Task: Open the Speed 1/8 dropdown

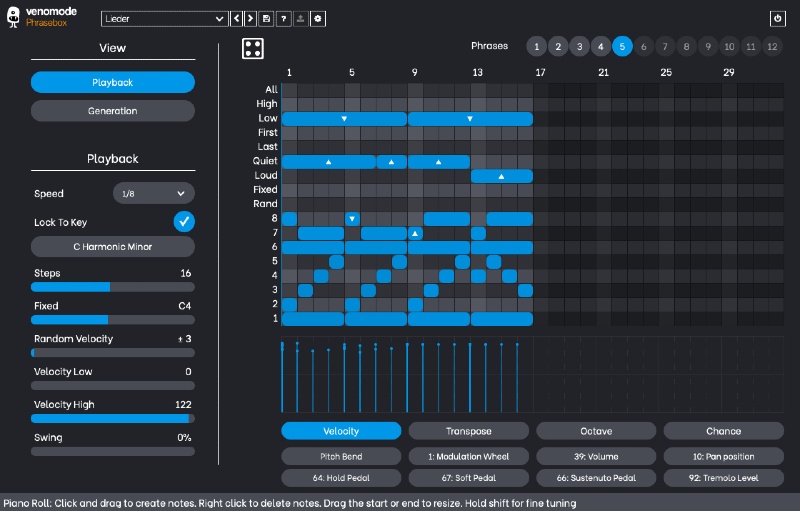Action: (153, 194)
